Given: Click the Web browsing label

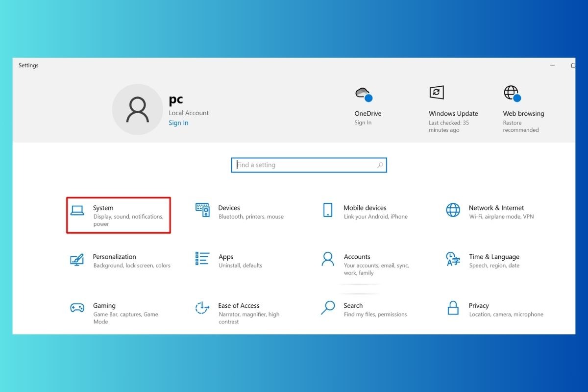Looking at the screenshot, I should click(523, 113).
